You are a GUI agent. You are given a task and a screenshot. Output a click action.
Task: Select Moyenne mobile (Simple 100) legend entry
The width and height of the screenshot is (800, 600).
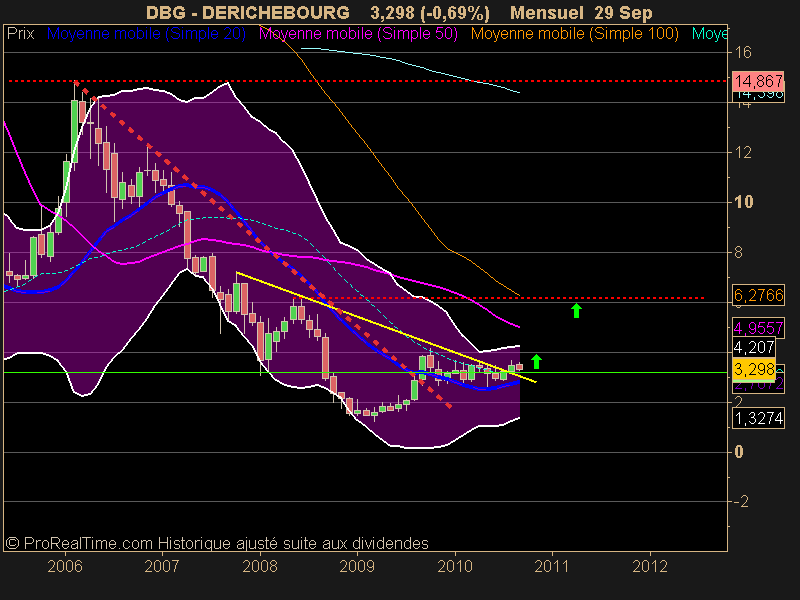[574, 34]
